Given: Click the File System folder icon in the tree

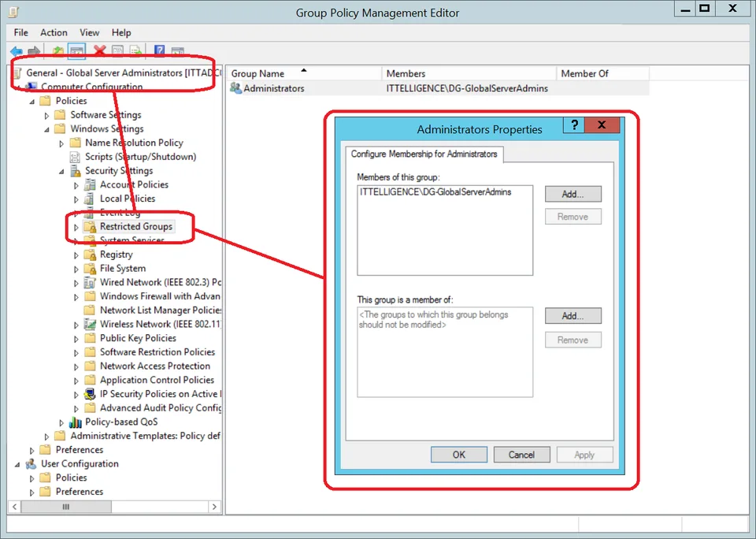Looking at the screenshot, I should pyautogui.click(x=90, y=268).
